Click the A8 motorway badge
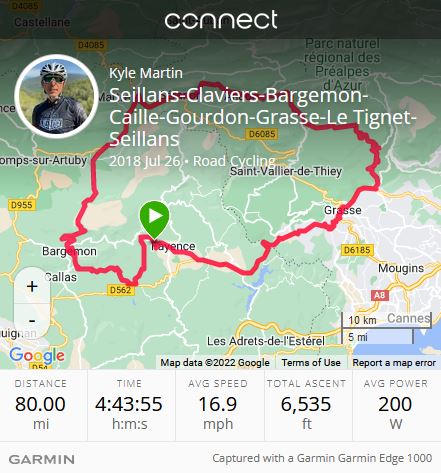The height and width of the screenshot is (473, 441). click(x=380, y=295)
